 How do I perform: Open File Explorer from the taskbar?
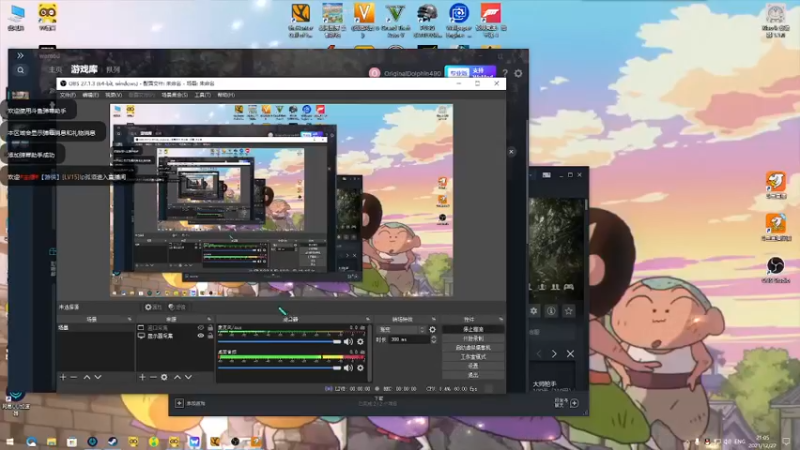(52, 441)
